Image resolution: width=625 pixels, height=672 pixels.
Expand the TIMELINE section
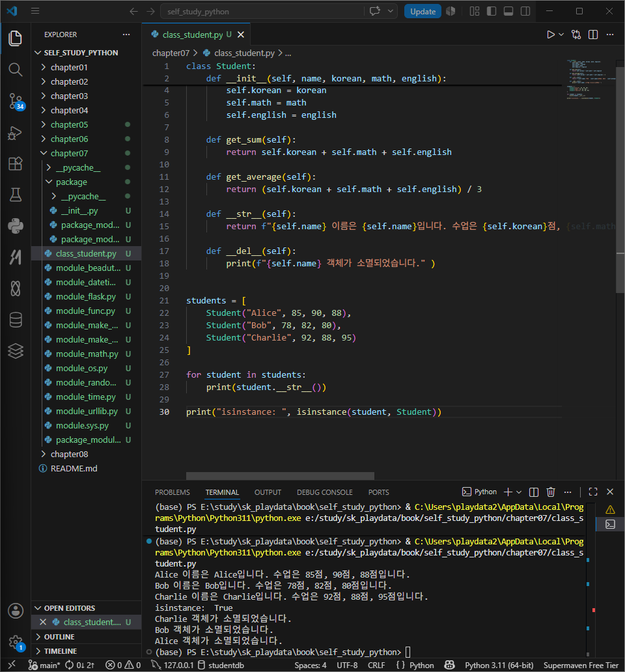[x=60, y=651]
